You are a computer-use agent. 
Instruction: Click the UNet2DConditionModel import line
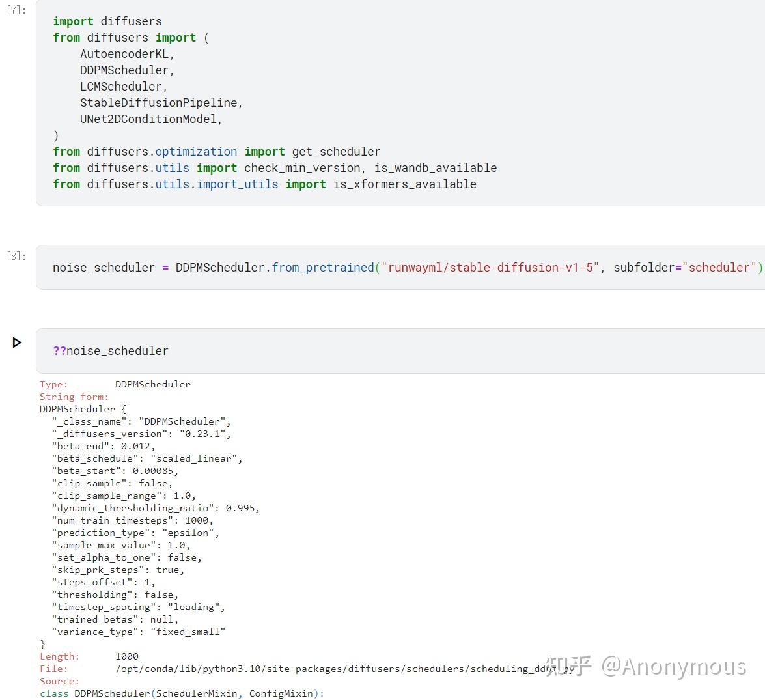pos(150,119)
